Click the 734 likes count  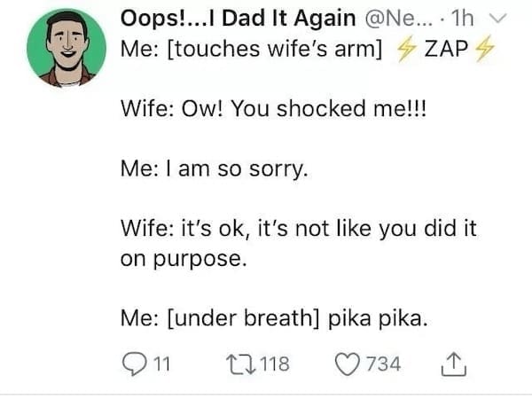(385, 364)
